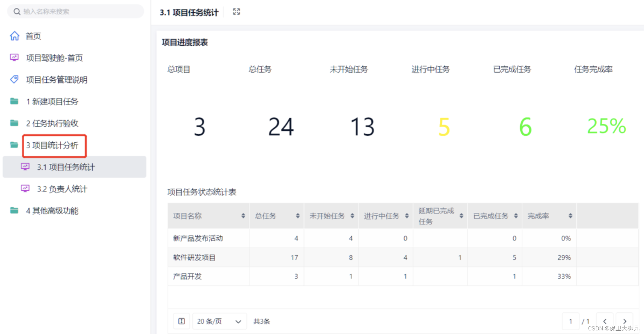Click the dashboard icon beside 项目驾驶舱-首页
This screenshot has height=334, width=644.
(x=14, y=58)
